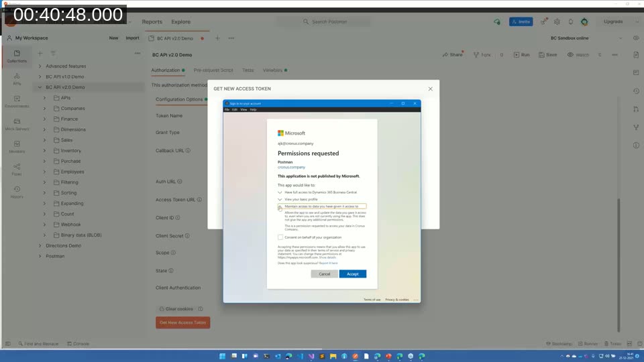Accept the requested permissions
The height and width of the screenshot is (362, 644).
pos(352,274)
